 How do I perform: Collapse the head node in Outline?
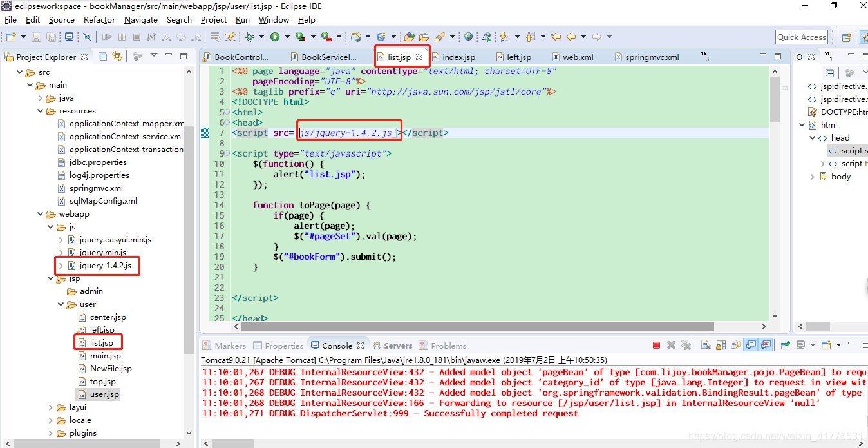pos(813,138)
